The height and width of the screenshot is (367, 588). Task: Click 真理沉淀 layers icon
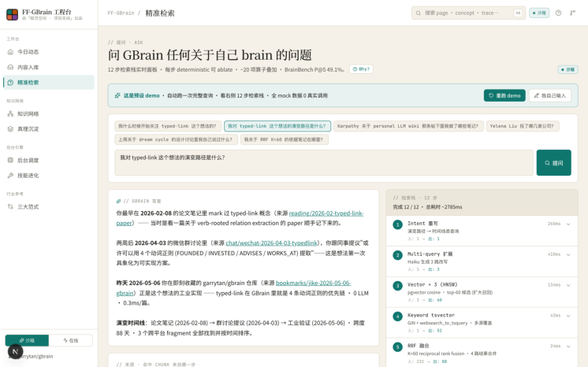pos(10,129)
